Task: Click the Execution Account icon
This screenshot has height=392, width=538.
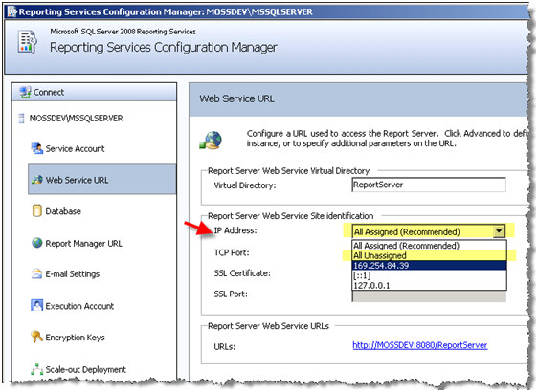Action: click(36, 305)
